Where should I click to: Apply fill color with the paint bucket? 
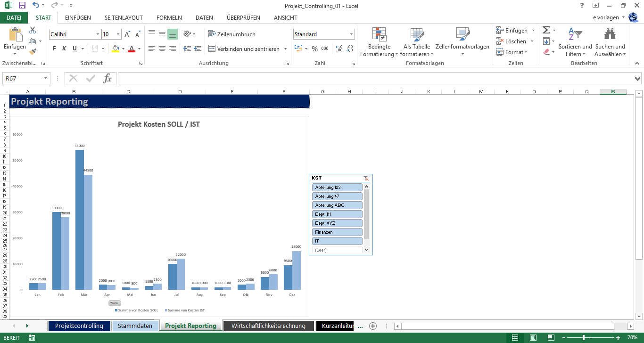pos(116,49)
